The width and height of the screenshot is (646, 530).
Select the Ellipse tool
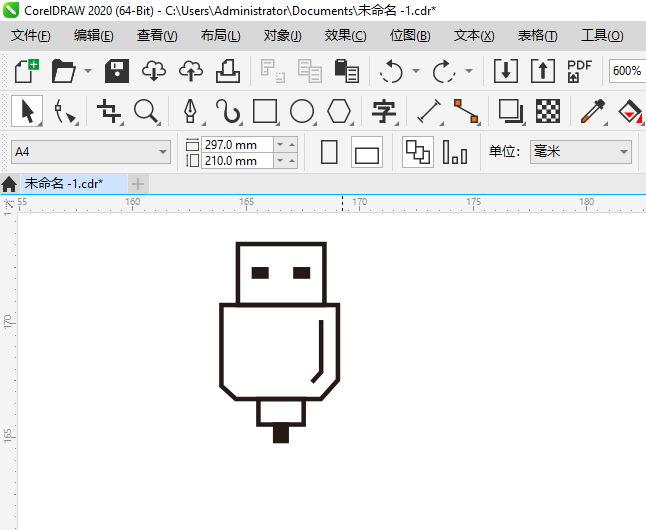302,111
